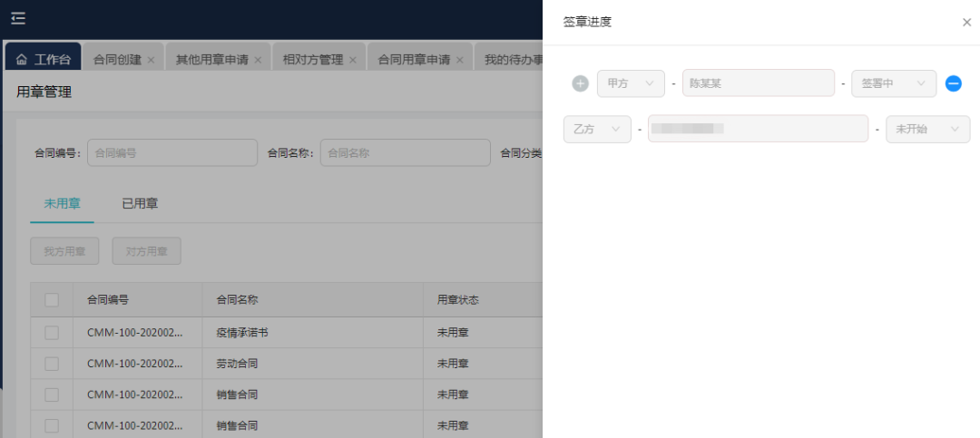Close the 合同用章申请 tab
The image size is (980, 438).
coord(460,61)
